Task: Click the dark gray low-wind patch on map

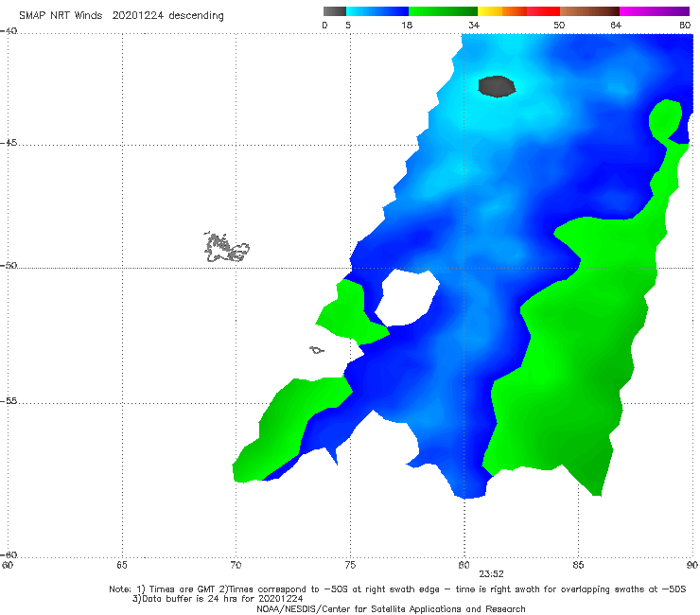Action: tap(497, 86)
